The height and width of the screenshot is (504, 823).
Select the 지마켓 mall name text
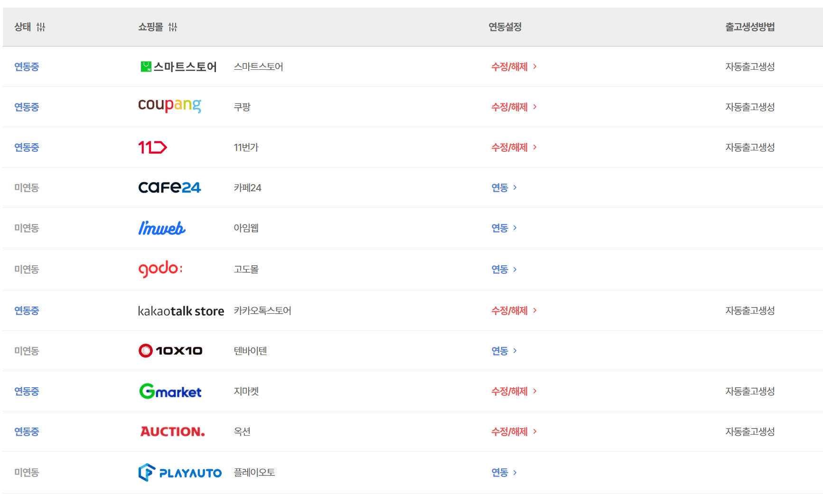pos(246,392)
